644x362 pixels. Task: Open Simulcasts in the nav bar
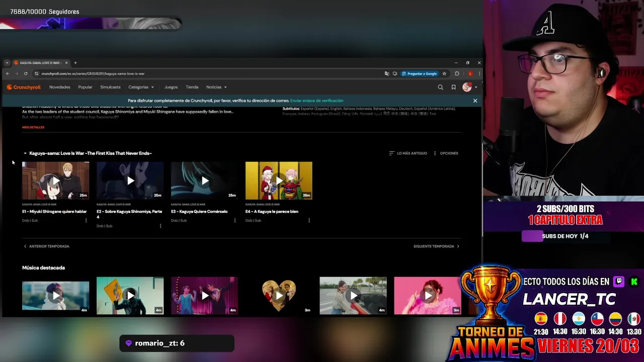click(x=110, y=87)
